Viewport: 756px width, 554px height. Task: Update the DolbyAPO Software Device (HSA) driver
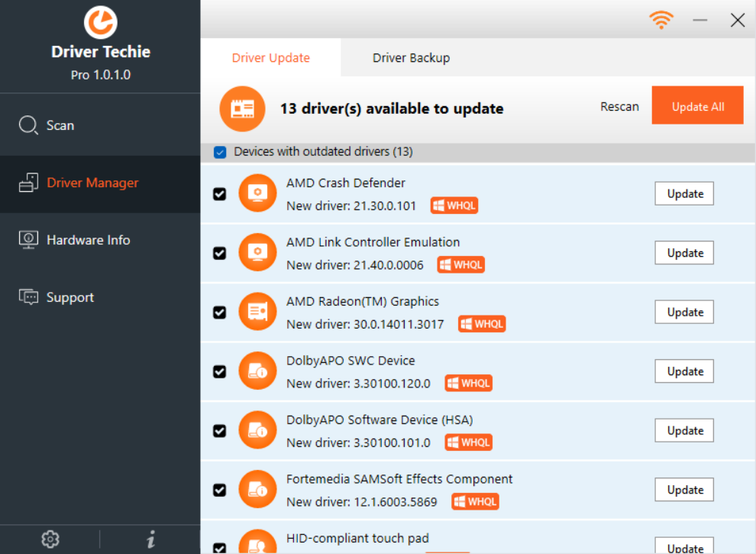pos(684,430)
